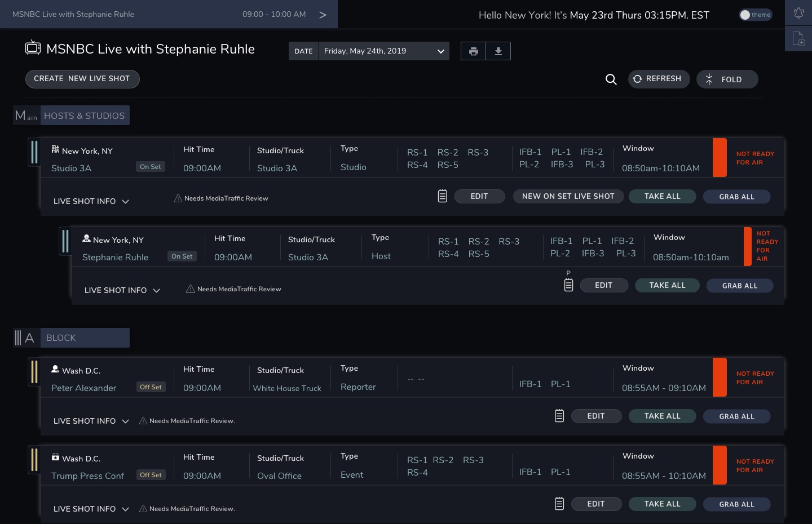Click the orange status bar for Studio 3A

(720, 158)
